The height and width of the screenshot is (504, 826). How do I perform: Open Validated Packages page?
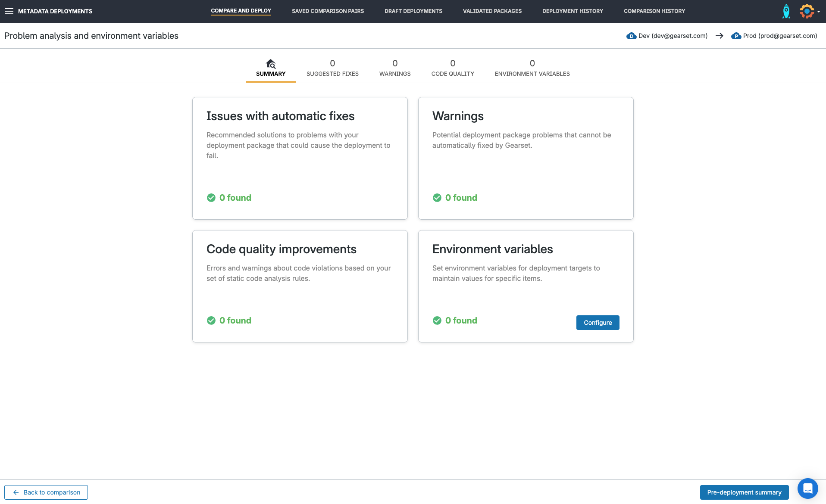click(492, 11)
